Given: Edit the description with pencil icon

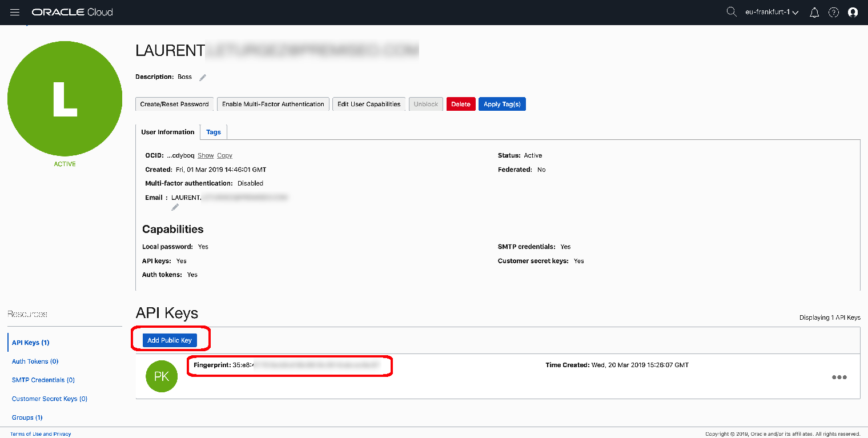Looking at the screenshot, I should coord(203,77).
